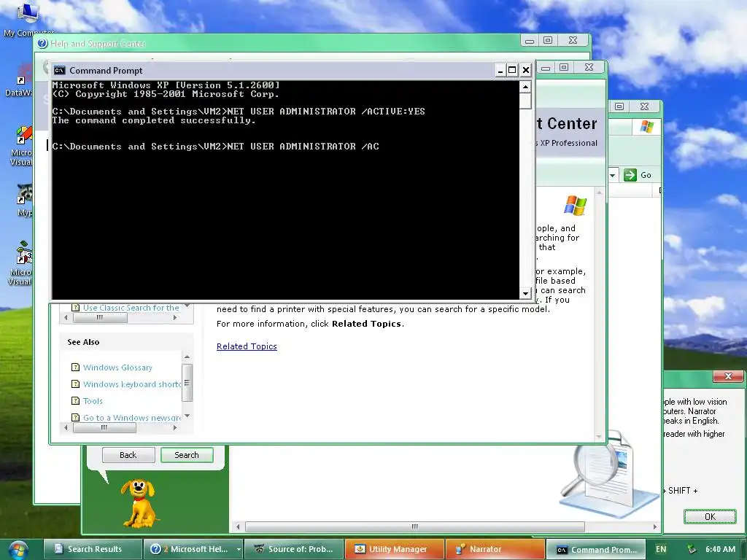Click the Windows flag in rightmost window toolbar
Screen dimensions: 747x560
click(x=647, y=127)
